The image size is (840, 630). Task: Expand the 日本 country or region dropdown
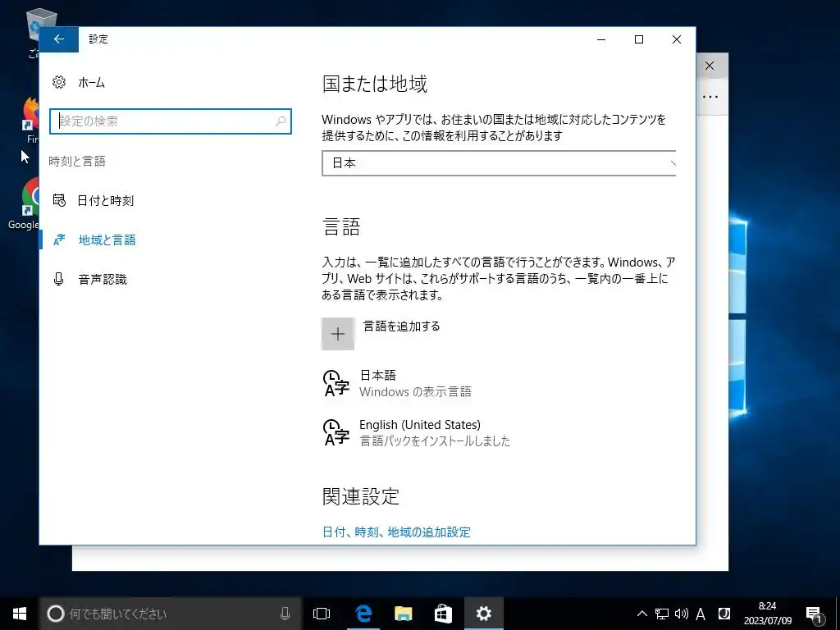pyautogui.click(x=499, y=163)
